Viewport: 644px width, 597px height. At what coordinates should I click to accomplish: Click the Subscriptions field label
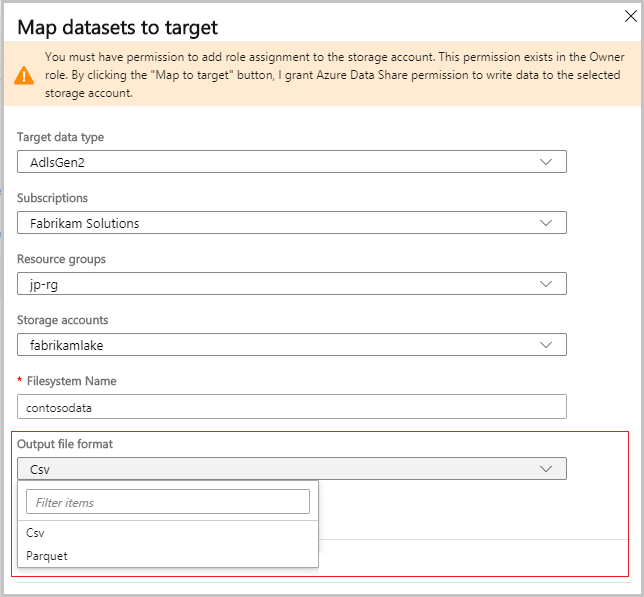52,198
